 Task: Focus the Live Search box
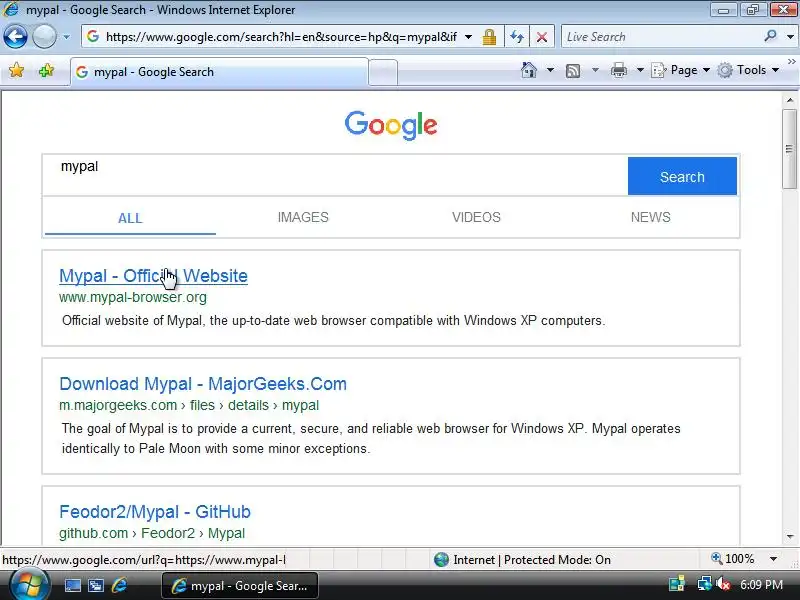coord(662,37)
